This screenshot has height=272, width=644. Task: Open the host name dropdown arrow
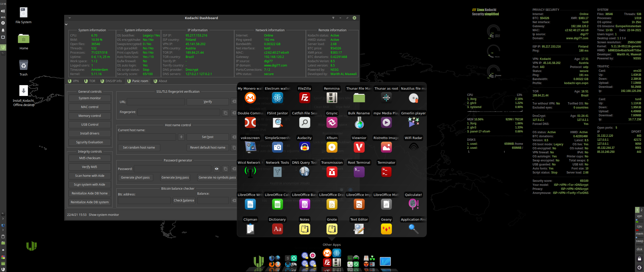181,137
